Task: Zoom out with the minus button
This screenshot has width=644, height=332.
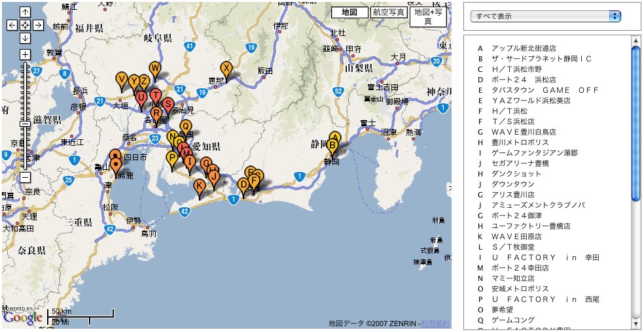Action: coord(25,177)
